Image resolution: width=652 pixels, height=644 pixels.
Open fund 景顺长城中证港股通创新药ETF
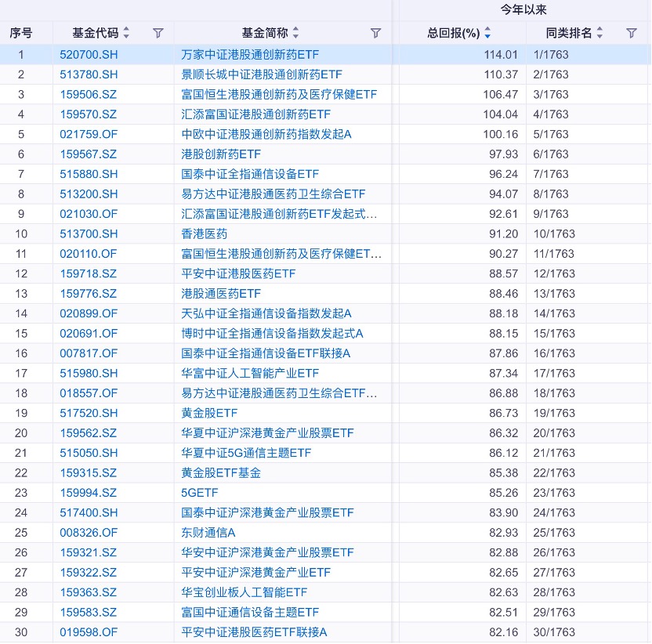(262, 74)
